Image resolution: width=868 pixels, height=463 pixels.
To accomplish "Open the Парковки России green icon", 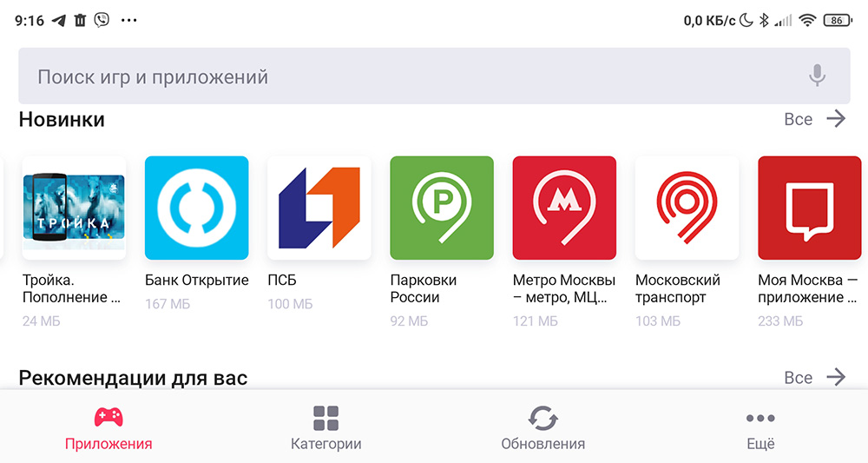I will [x=442, y=208].
